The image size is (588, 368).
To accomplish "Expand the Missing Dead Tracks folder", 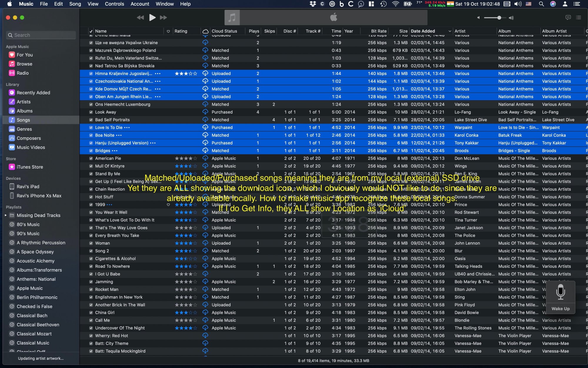I will [6, 216].
